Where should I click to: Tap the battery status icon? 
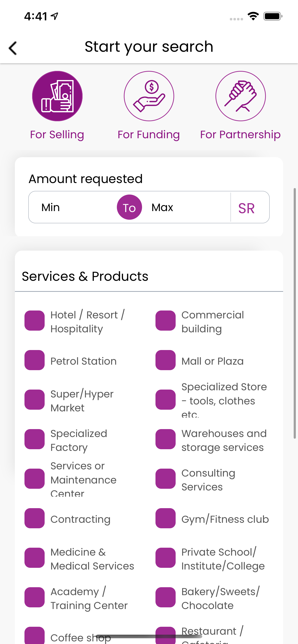click(273, 16)
